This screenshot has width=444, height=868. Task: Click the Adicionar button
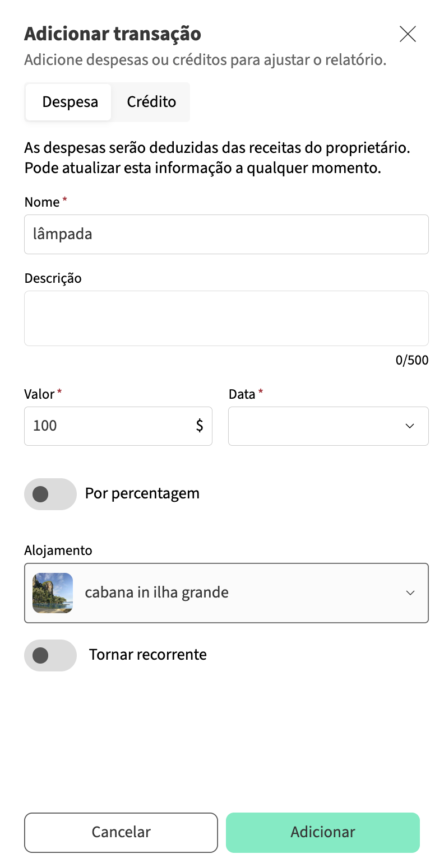(322, 832)
